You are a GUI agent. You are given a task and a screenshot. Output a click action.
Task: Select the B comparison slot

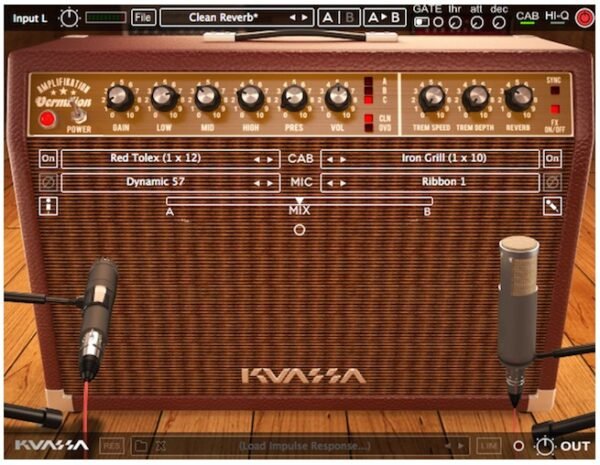pyautogui.click(x=349, y=18)
